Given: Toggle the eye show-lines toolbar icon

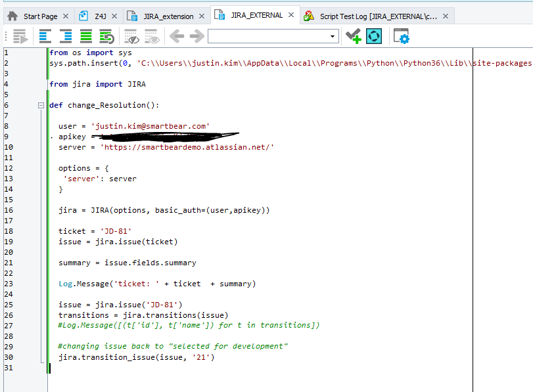Looking at the screenshot, I should tap(152, 37).
